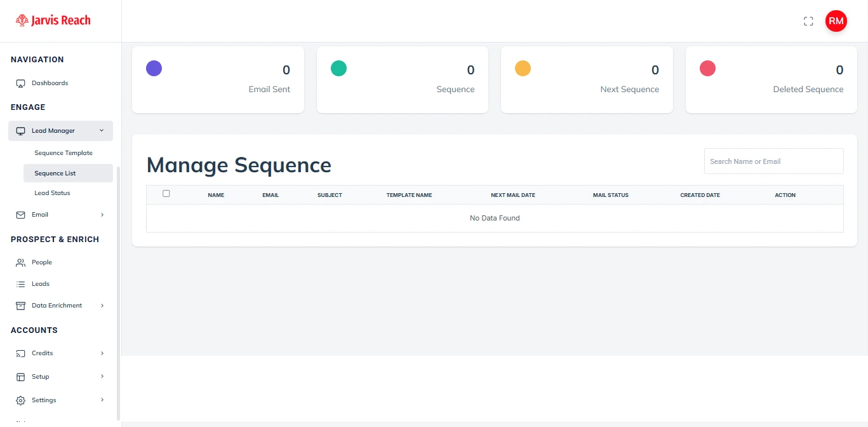
Task: Click the No Data Found message
Action: pyautogui.click(x=495, y=218)
